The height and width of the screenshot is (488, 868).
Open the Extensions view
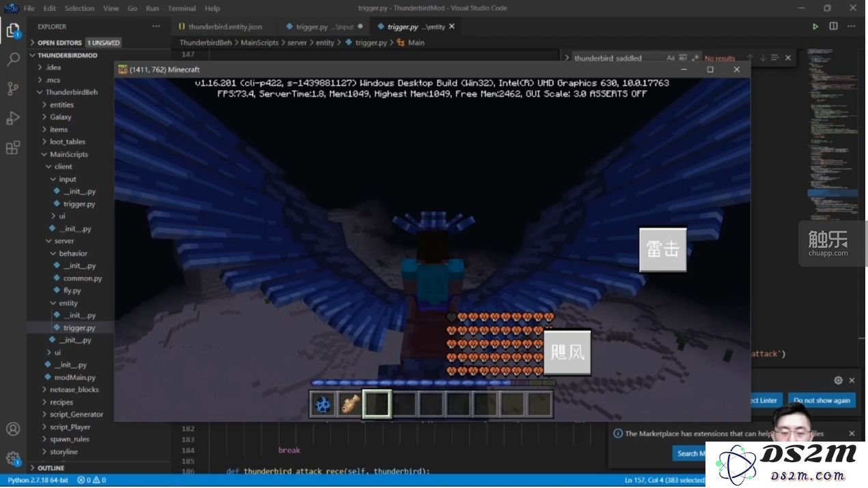coord(13,148)
